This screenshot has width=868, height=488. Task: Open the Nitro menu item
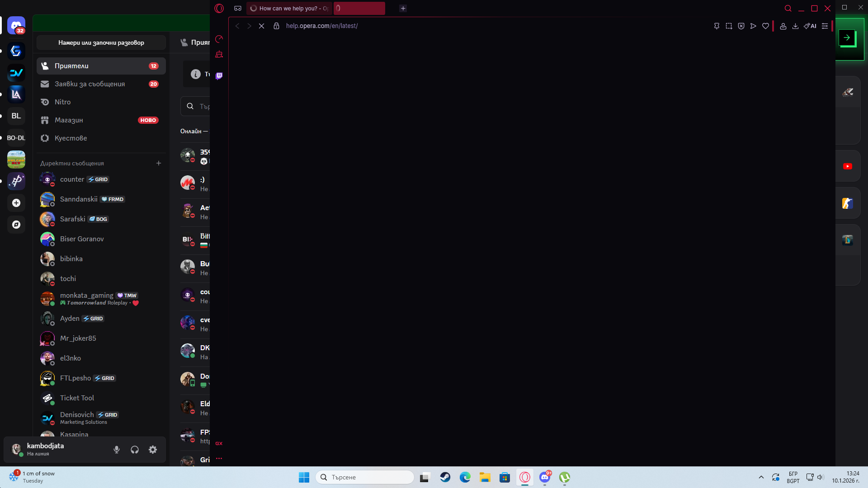[x=62, y=102]
